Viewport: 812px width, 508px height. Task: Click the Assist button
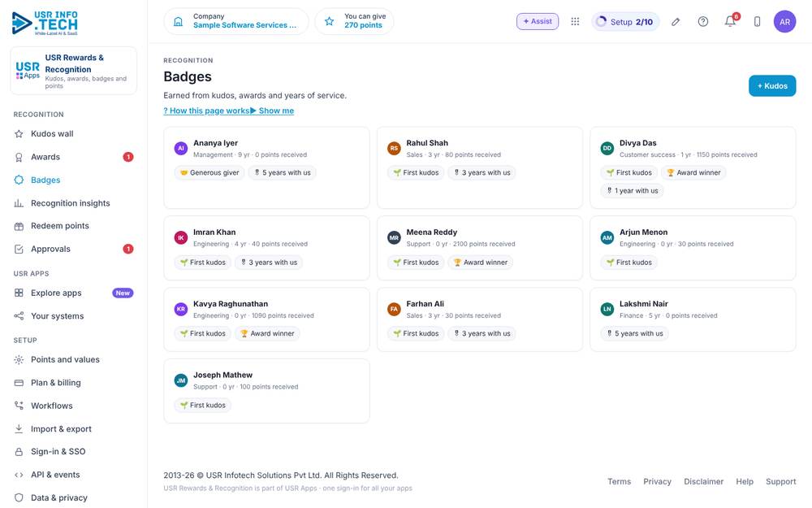pyautogui.click(x=538, y=21)
